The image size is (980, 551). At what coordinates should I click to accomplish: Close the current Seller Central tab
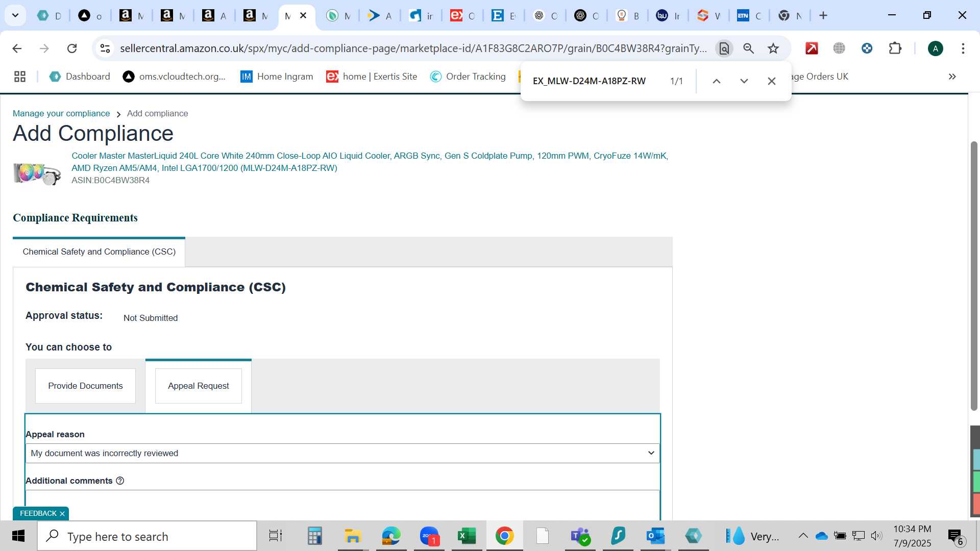pyautogui.click(x=303, y=15)
